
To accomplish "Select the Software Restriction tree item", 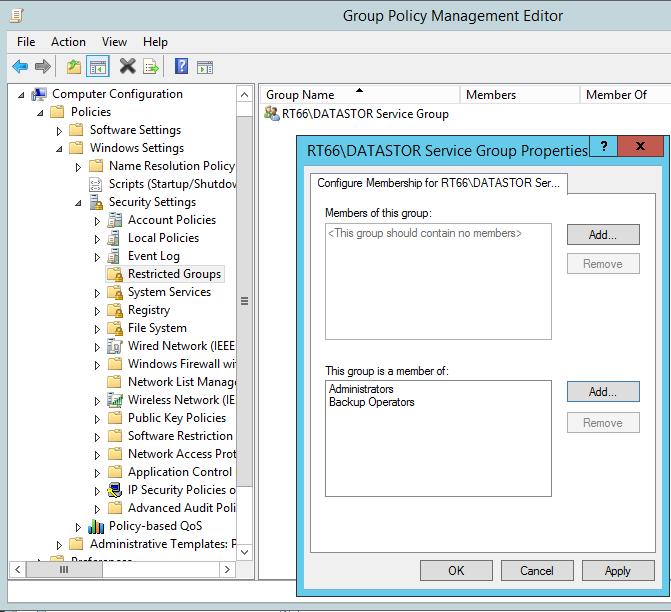I will click(180, 436).
